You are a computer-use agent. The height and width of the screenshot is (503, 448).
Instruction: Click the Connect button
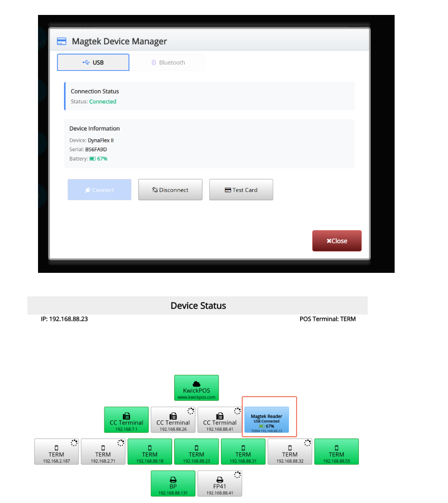pyautogui.click(x=100, y=190)
